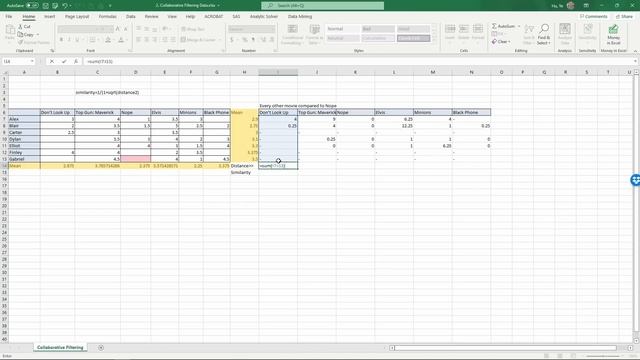Open the Undo history dropdown arrow
The width and height of the screenshot is (640, 360).
(71, 6)
